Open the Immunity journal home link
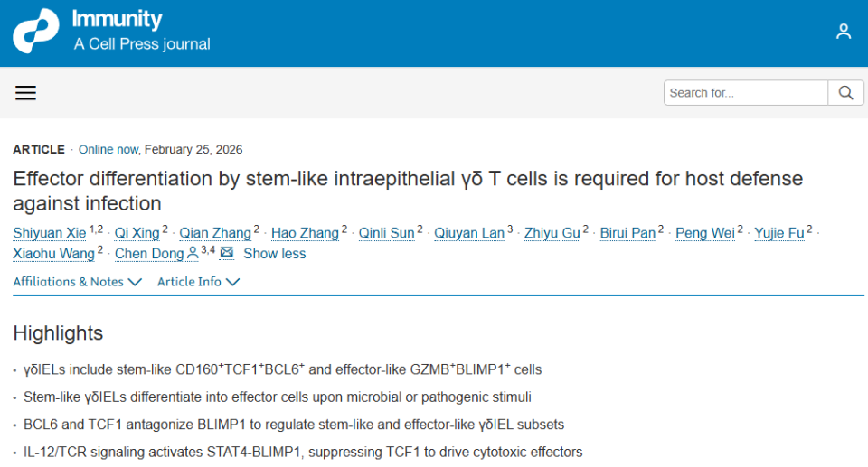 (x=118, y=20)
